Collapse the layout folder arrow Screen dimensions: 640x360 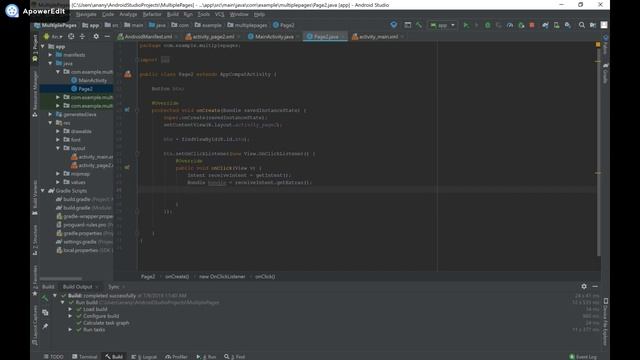pos(58,148)
